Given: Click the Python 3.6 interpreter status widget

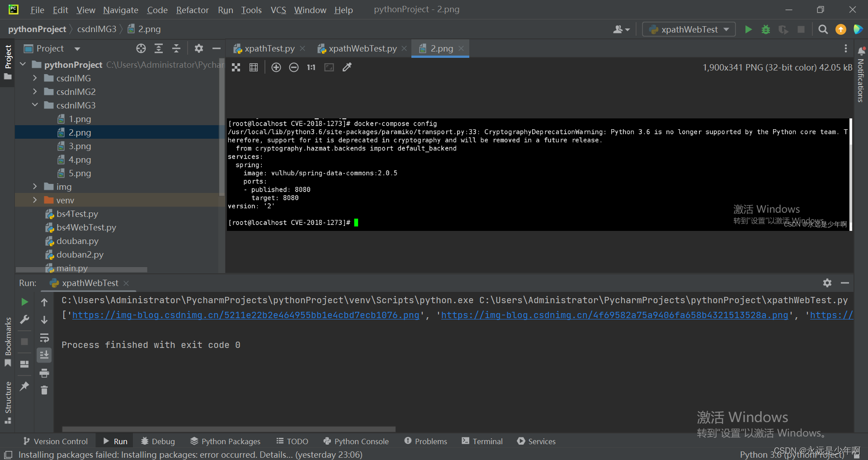Looking at the screenshot, I should (792, 454).
